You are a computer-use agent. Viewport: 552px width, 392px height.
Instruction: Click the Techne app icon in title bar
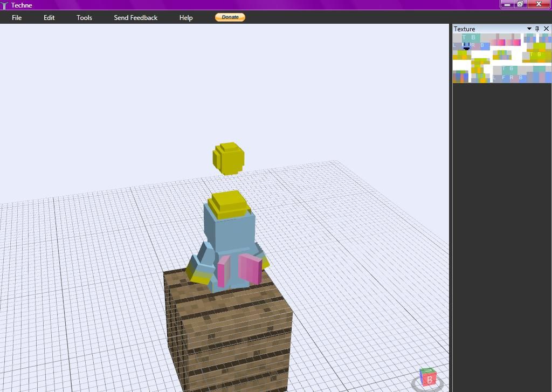tap(4, 5)
